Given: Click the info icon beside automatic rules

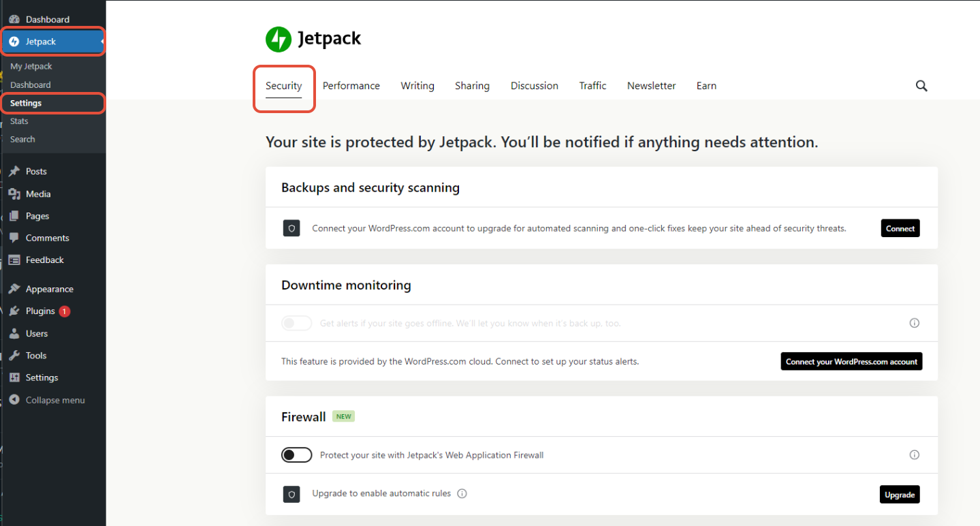Looking at the screenshot, I should [462, 493].
